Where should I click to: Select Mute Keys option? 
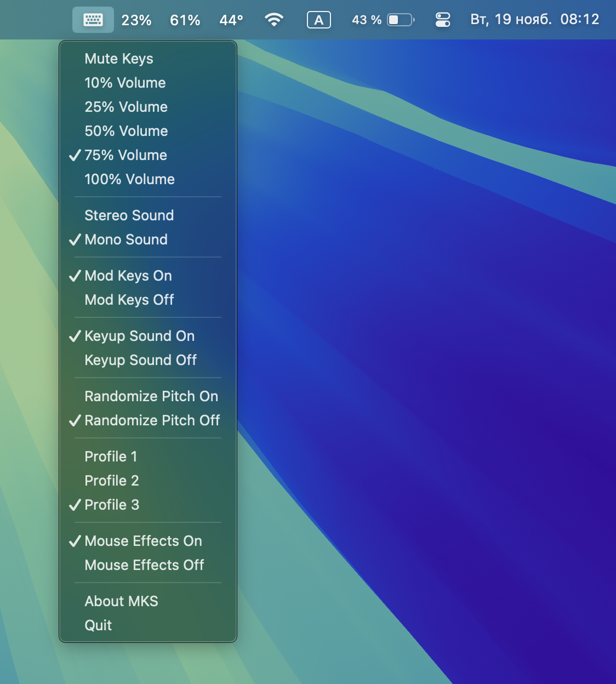(119, 59)
